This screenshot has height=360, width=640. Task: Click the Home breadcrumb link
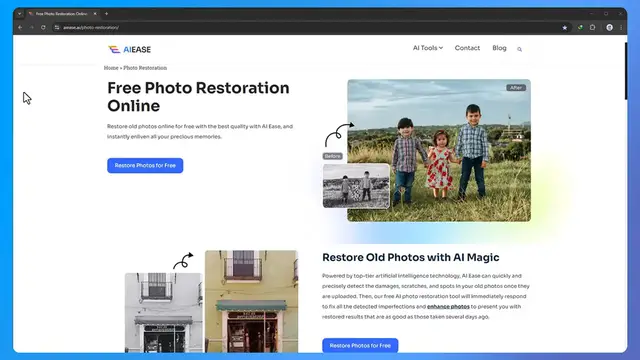(111, 68)
